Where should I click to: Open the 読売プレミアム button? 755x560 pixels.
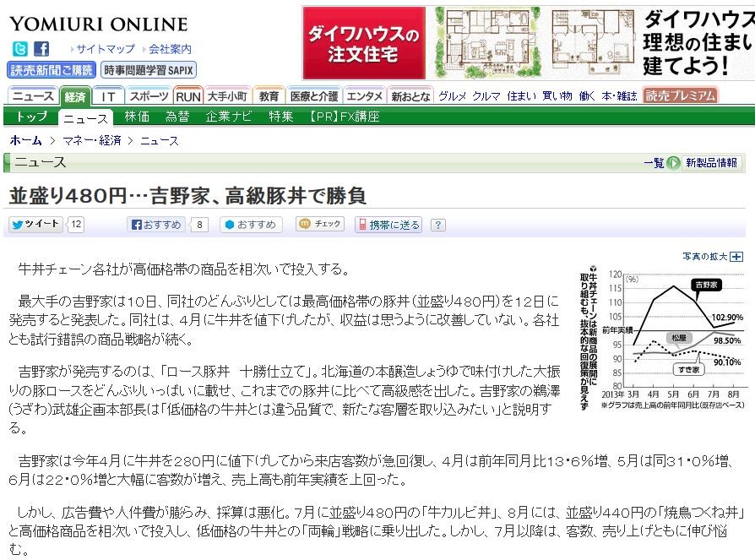(680, 95)
